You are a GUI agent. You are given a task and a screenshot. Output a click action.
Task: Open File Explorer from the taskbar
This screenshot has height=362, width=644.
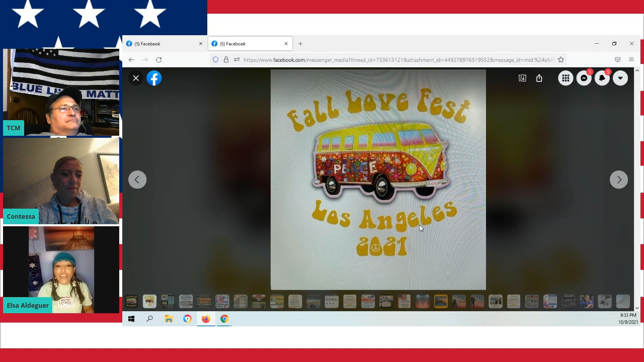click(169, 319)
